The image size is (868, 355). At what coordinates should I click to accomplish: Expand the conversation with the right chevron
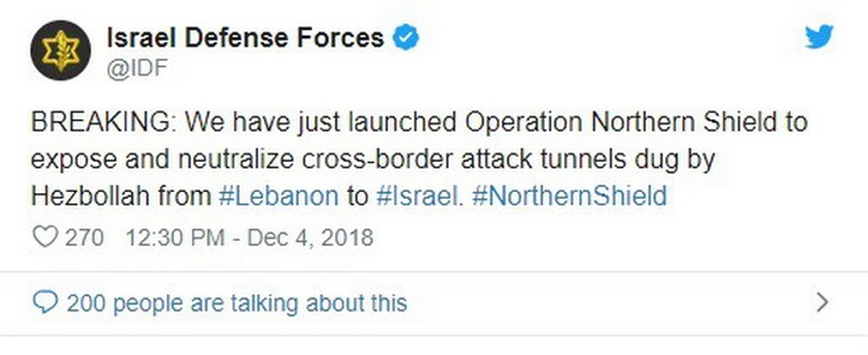tap(822, 303)
